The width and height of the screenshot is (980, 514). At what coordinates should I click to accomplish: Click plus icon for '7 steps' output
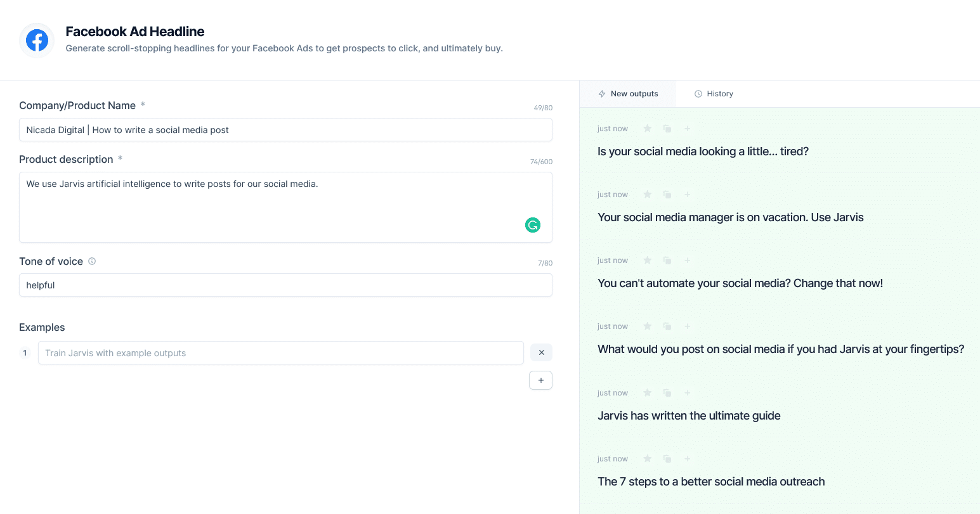[688, 459]
